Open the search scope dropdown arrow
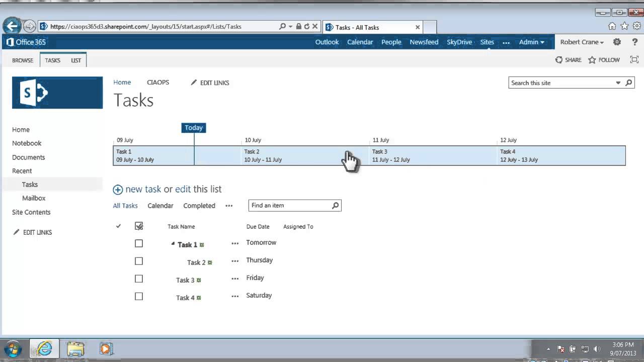The image size is (644, 362). pos(618,83)
